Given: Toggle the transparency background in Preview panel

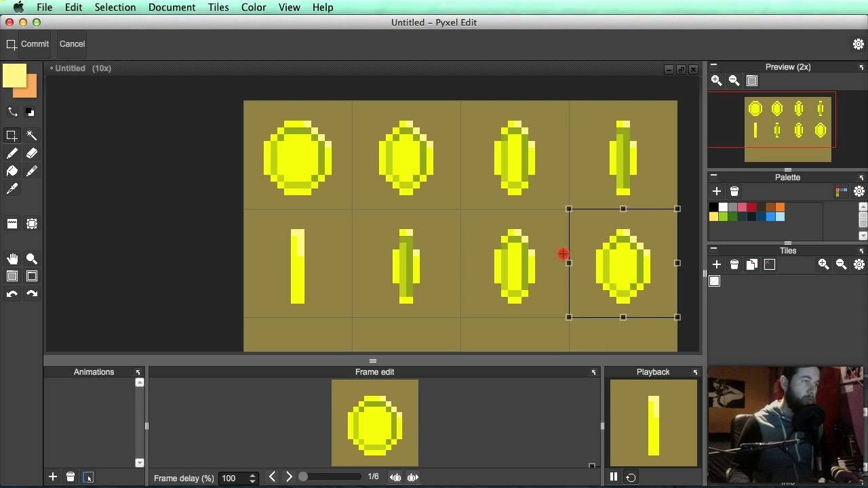Looking at the screenshot, I should coord(751,81).
